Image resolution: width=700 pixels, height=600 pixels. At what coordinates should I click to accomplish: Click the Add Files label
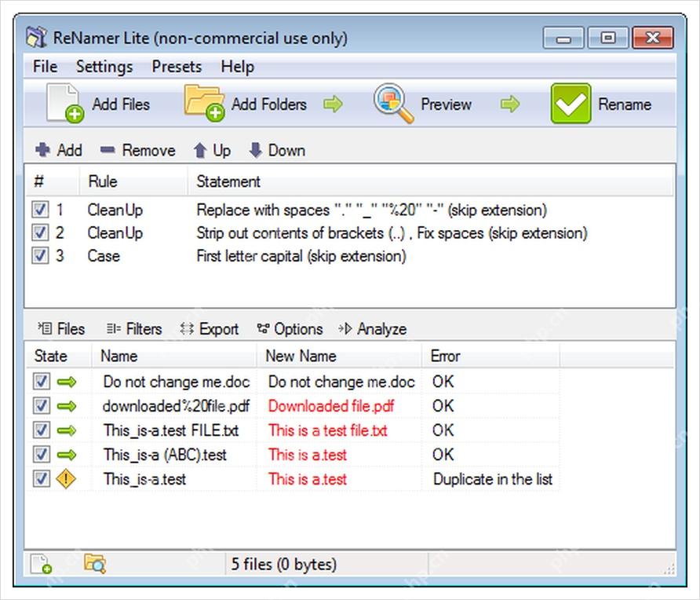(x=121, y=104)
